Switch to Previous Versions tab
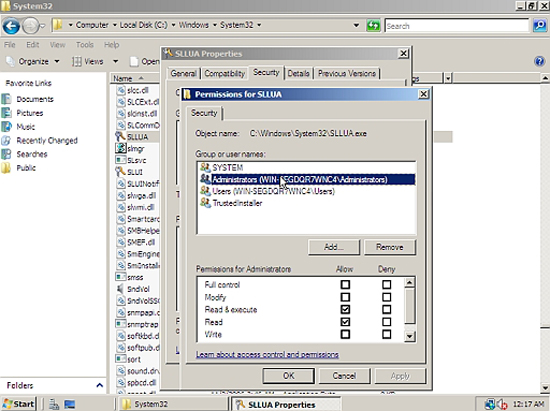550x411 pixels. coord(347,73)
